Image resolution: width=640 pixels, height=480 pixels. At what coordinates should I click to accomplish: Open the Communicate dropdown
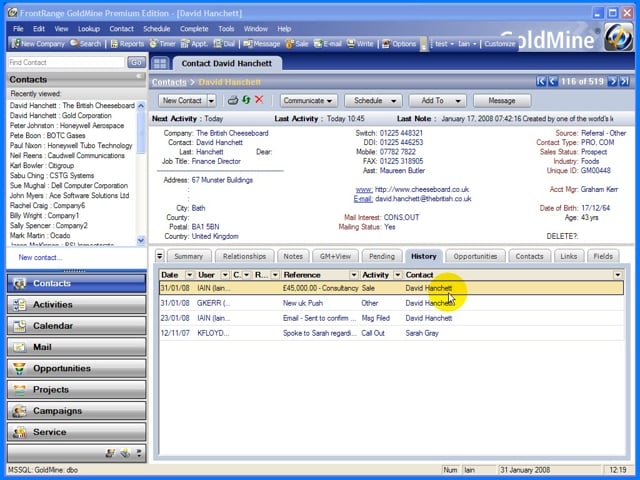point(308,101)
